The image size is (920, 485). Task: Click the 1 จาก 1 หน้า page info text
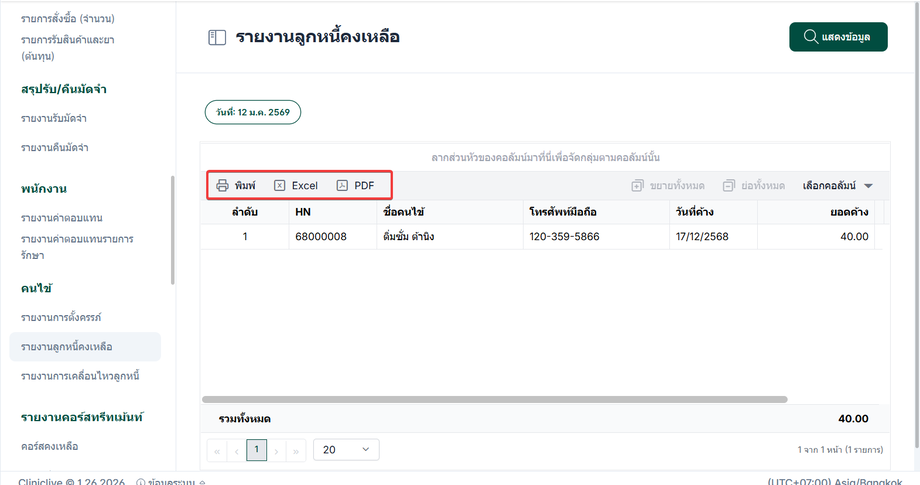click(840, 450)
